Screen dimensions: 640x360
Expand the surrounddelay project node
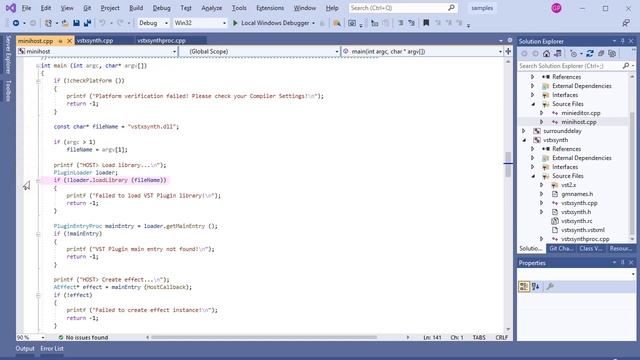click(x=524, y=131)
